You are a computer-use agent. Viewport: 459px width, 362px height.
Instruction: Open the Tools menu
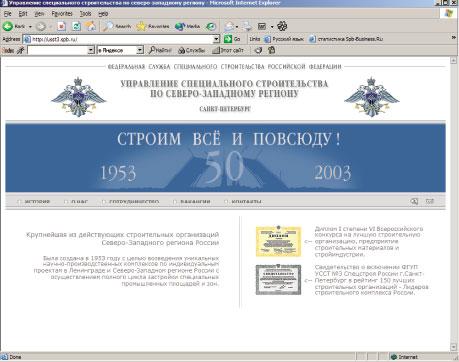point(85,14)
